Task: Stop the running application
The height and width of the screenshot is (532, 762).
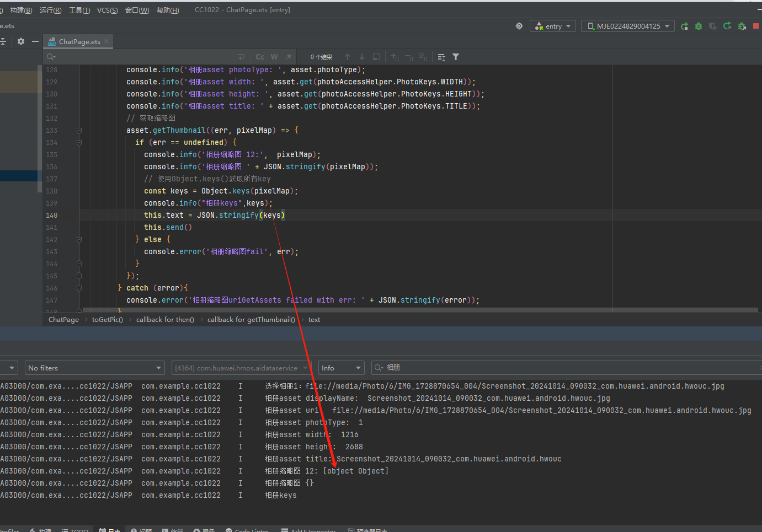Action: [756, 26]
